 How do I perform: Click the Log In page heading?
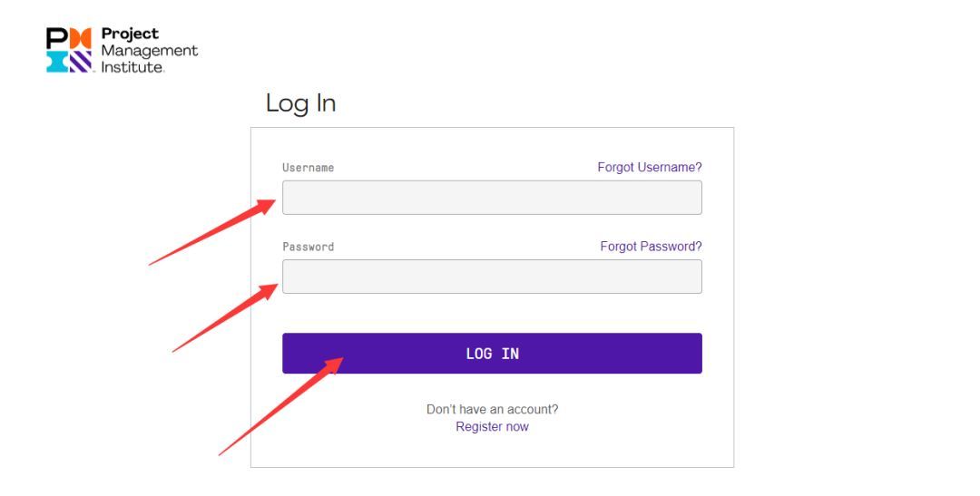tap(300, 103)
